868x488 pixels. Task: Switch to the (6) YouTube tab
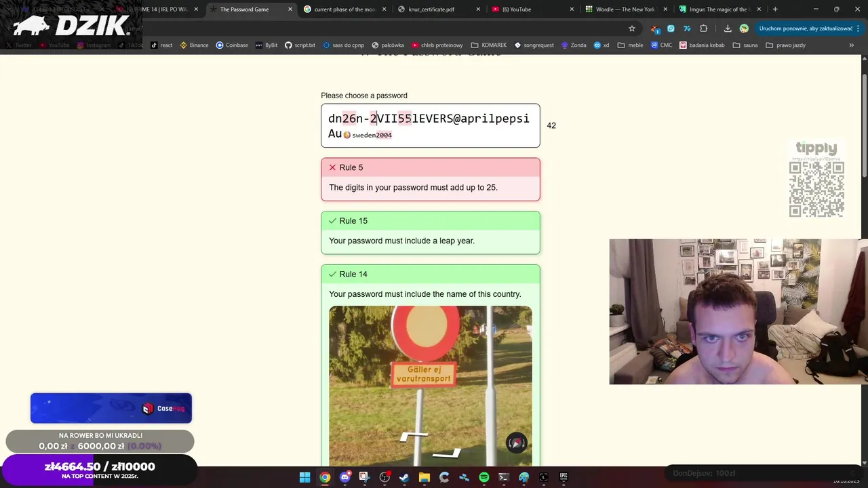532,9
